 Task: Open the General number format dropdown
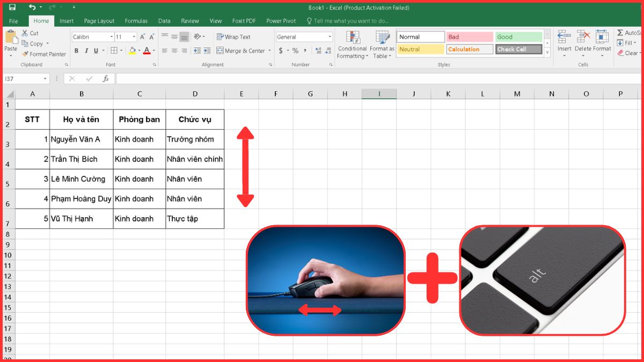pyautogui.click(x=330, y=37)
